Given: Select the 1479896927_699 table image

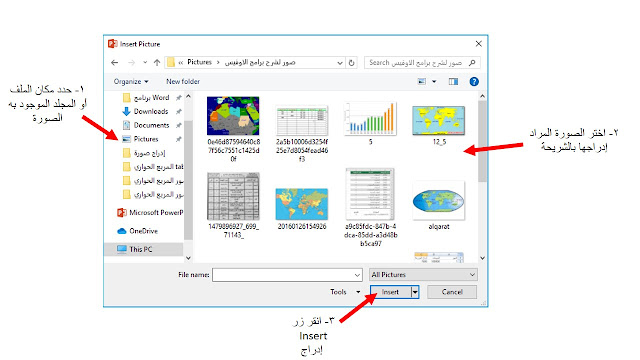Looking at the screenshot, I should click(x=233, y=196).
